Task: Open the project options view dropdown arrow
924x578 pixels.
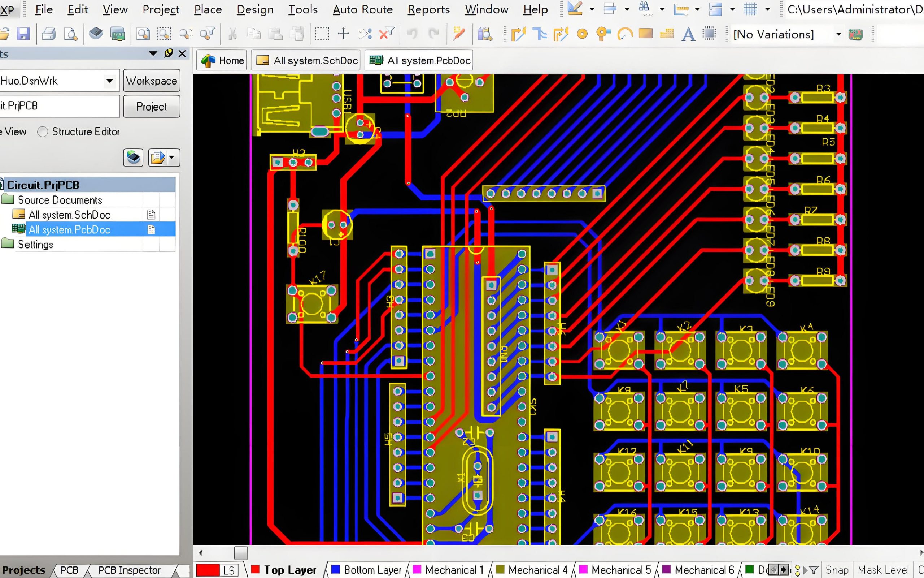Action: pos(172,158)
